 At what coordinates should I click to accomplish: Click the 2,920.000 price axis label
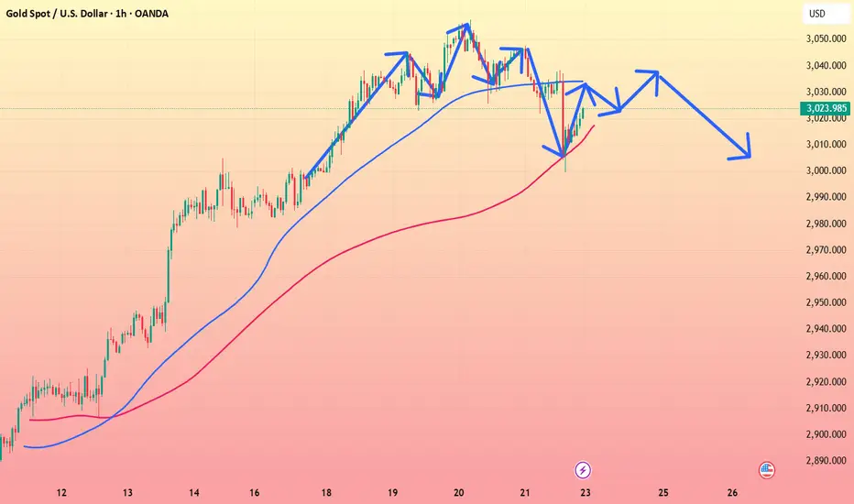tap(827, 381)
